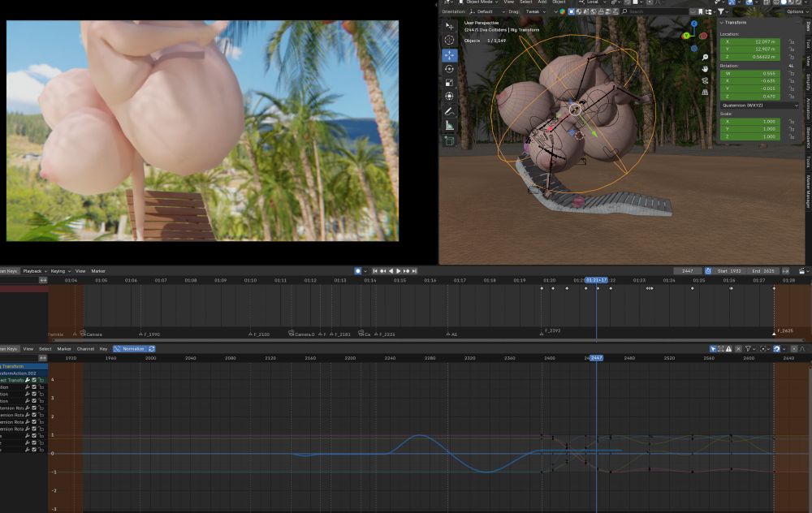Toggle lock on Rotation W field

[x=791, y=74]
